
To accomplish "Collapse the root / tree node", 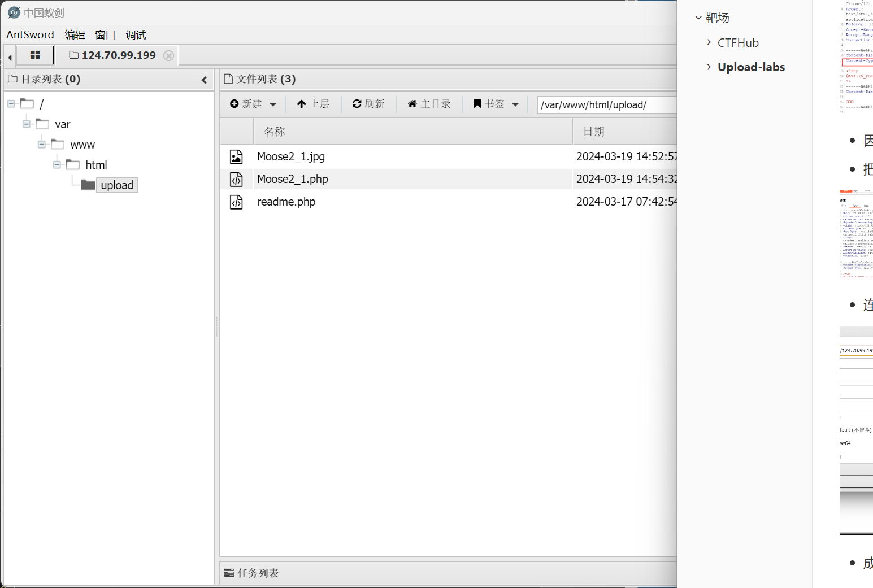I will pyautogui.click(x=11, y=103).
